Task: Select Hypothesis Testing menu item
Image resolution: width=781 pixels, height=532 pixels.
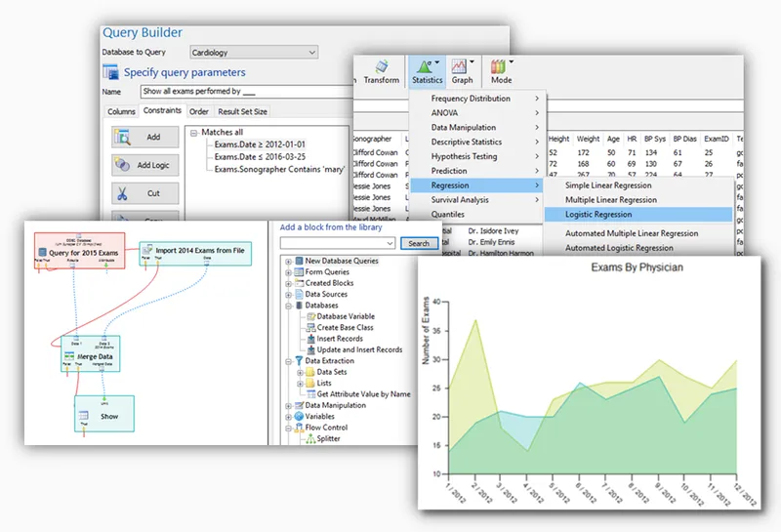Action: [x=477, y=156]
